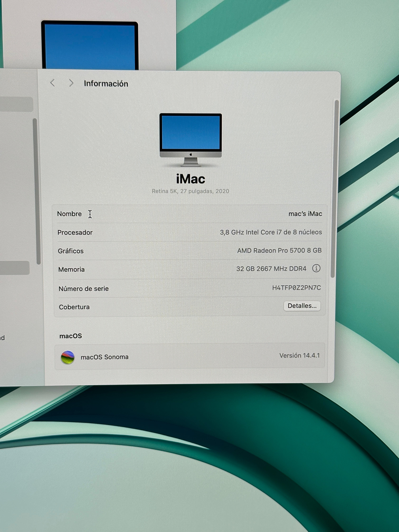Select 'Versión 14.4.1' text
The image size is (399, 532).
[300, 355]
